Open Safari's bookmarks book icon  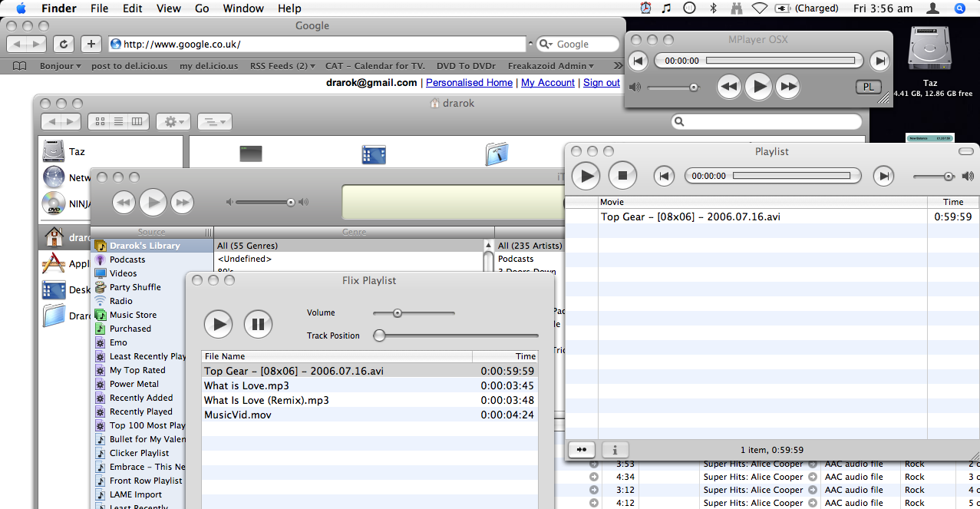19,66
